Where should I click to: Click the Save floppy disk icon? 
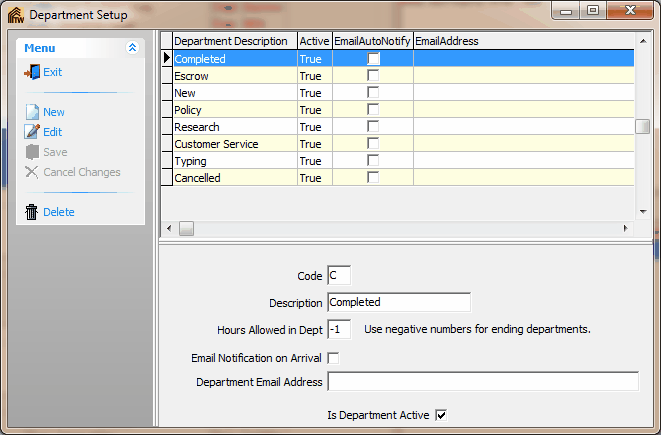(x=32, y=152)
